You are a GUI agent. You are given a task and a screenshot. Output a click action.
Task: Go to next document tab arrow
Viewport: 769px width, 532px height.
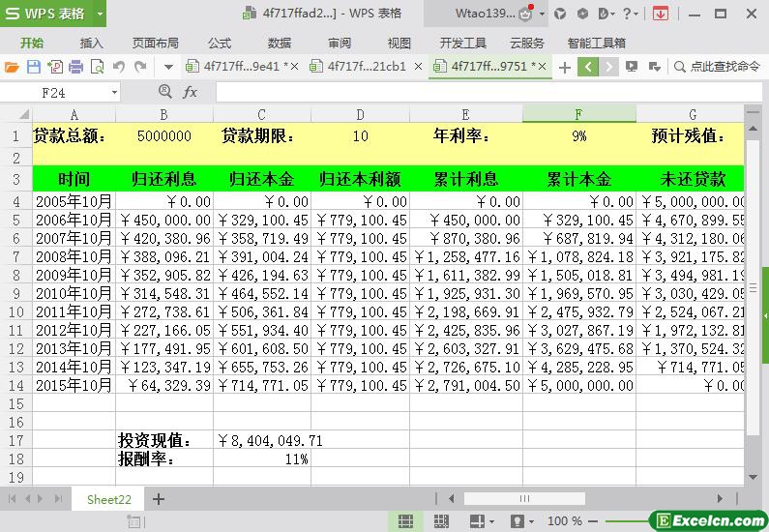(608, 67)
